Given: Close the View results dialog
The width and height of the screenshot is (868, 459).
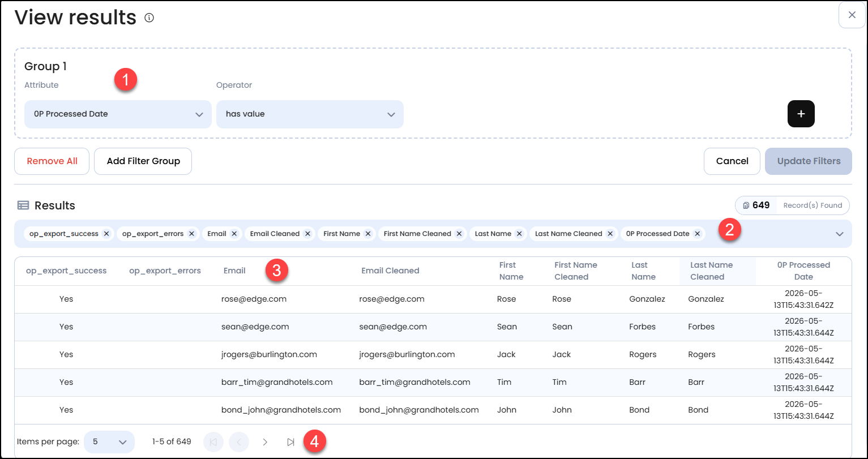Looking at the screenshot, I should (x=852, y=15).
